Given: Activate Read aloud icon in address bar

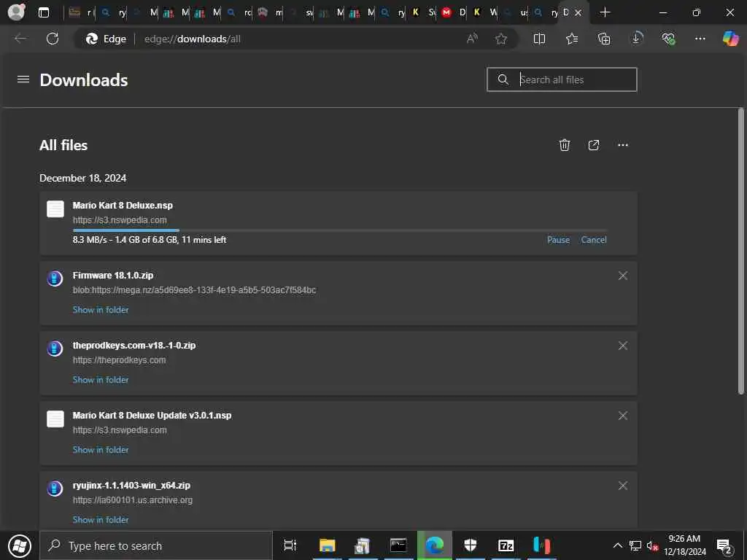Looking at the screenshot, I should click(x=472, y=39).
